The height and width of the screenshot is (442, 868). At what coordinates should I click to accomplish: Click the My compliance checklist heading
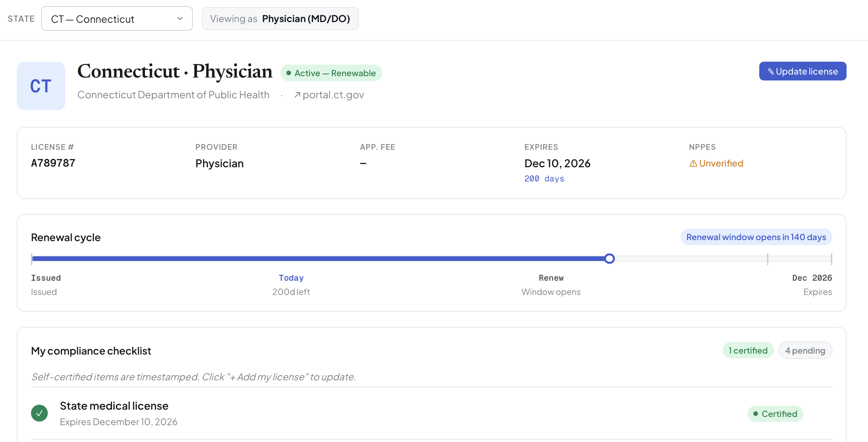(x=91, y=351)
